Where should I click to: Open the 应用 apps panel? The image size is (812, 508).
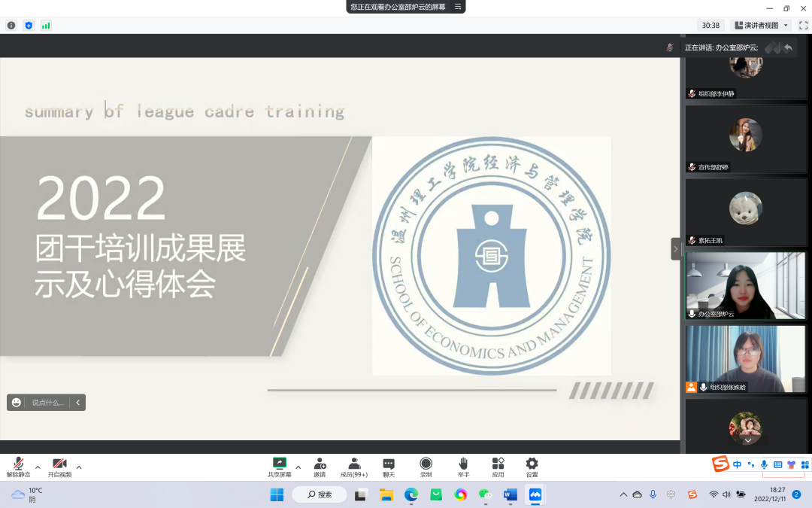[498, 467]
